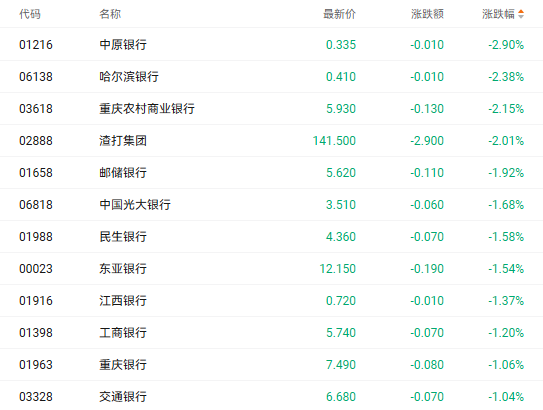Click the 最新价 column header
Screen dimensions: 543x410
pyautogui.click(x=339, y=14)
